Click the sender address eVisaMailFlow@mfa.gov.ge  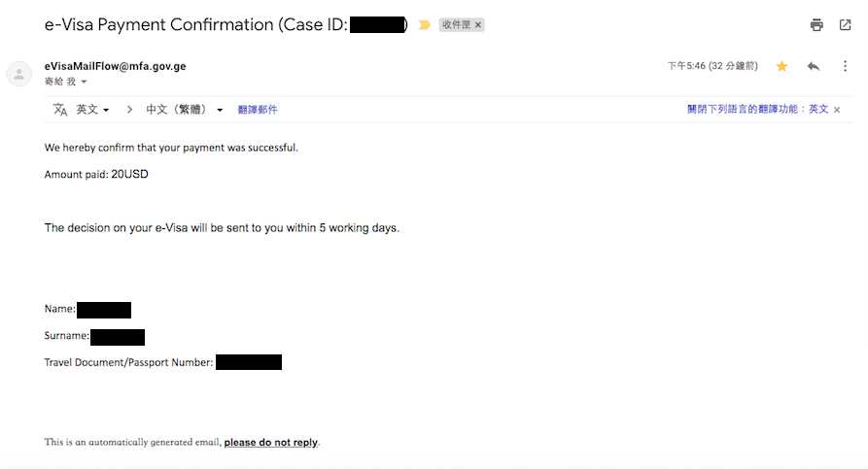pyautogui.click(x=115, y=66)
